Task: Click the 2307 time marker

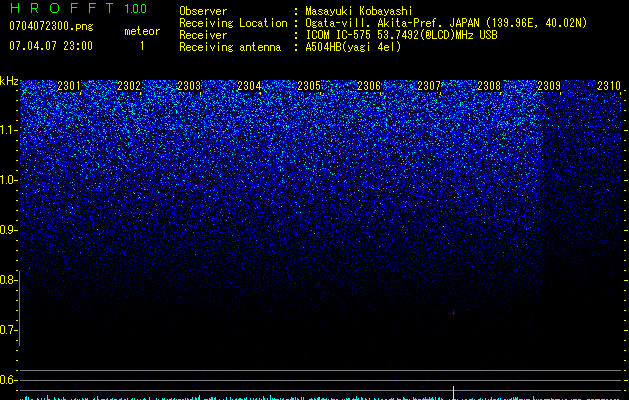Action: coord(429,85)
